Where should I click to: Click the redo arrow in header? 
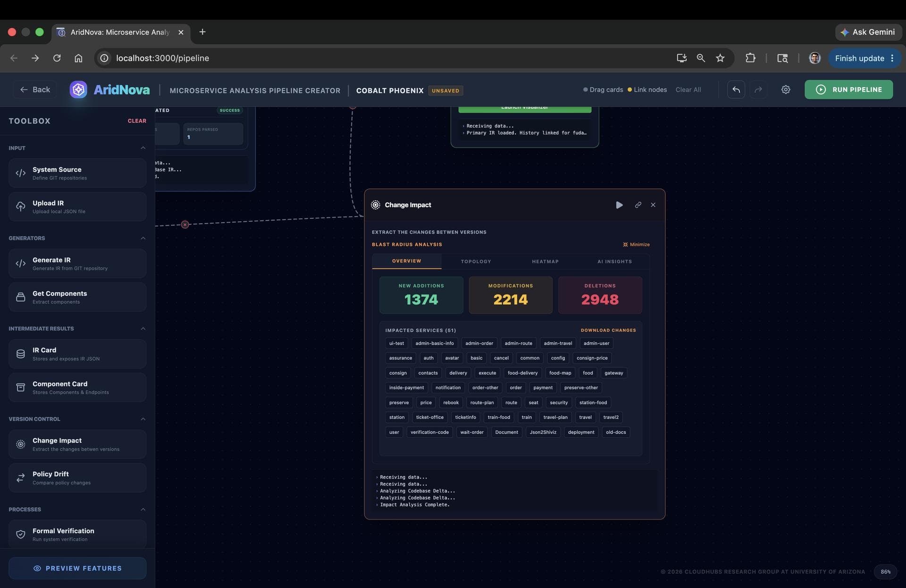[758, 90]
